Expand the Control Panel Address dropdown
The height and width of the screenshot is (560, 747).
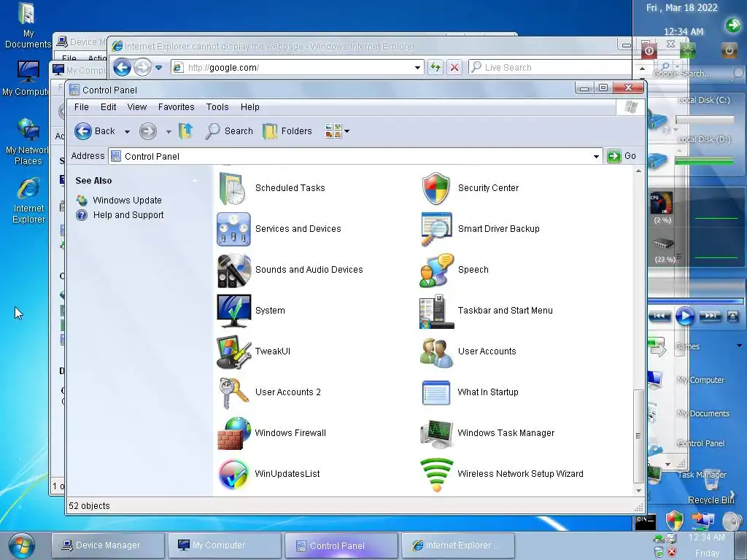[596, 156]
